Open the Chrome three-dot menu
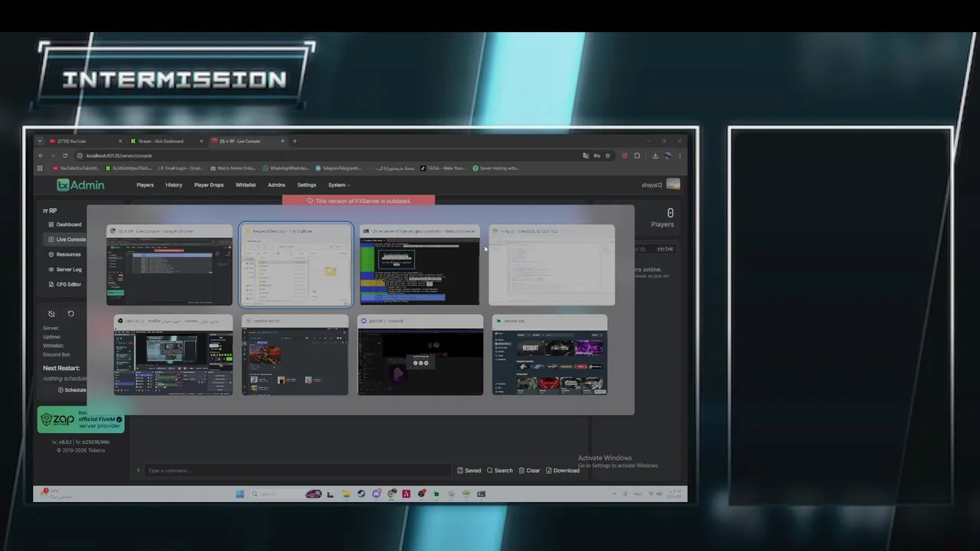 tap(680, 155)
